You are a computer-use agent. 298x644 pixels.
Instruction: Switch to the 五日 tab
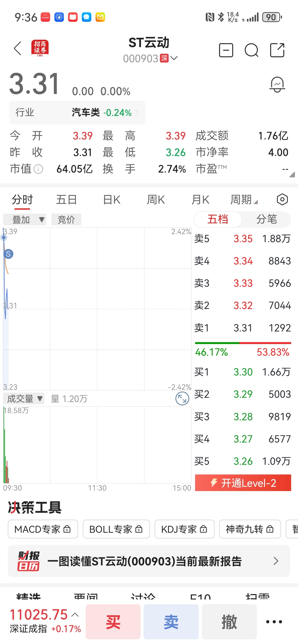tap(66, 200)
